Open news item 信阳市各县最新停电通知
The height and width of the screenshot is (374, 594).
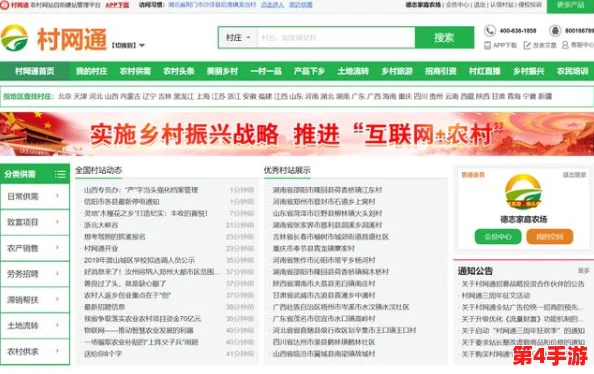[122, 202]
